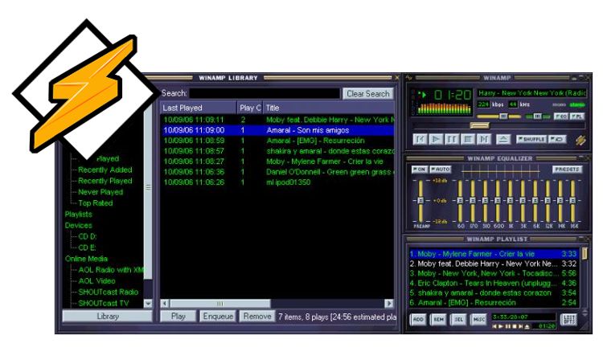
Task: Click mini Eject button in playlist window
Action: (527, 326)
